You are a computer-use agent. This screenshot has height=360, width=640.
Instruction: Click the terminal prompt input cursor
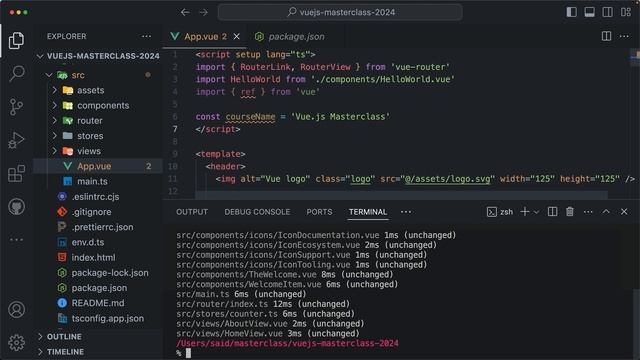pos(188,353)
